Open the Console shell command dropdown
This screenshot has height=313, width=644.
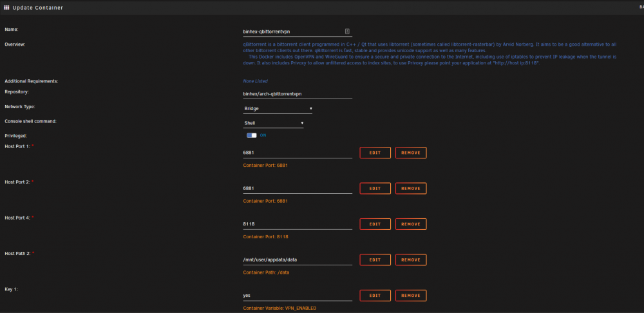(x=274, y=123)
